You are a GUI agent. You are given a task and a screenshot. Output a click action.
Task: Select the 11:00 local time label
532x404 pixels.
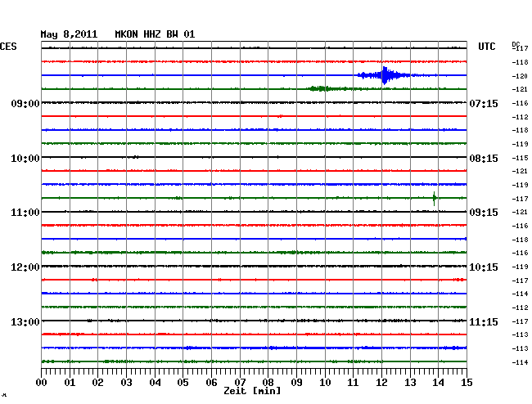click(x=25, y=213)
